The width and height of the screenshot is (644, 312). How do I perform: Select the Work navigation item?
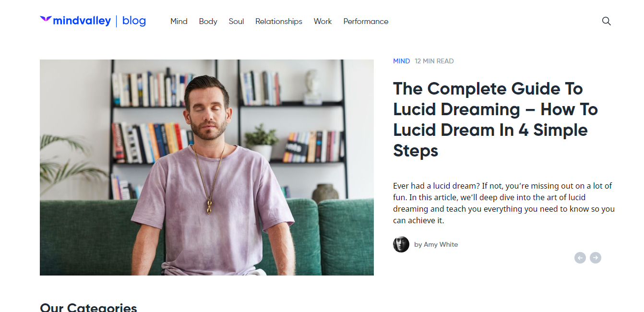tap(323, 21)
